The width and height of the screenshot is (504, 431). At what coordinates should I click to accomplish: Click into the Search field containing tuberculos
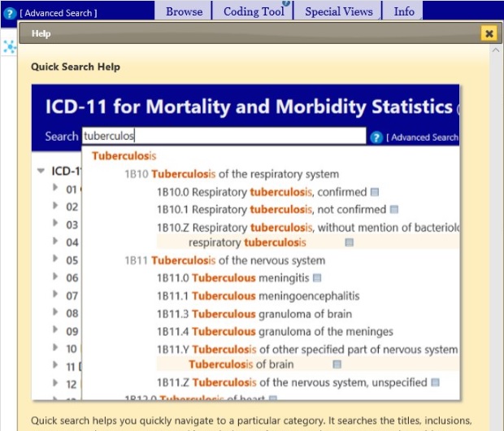[x=224, y=136]
